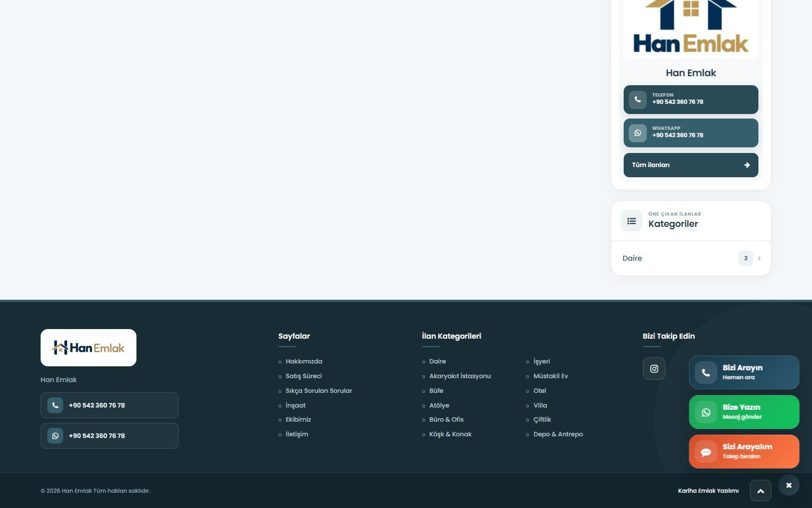
Task: Click the Bize Yazın message button
Action: pyautogui.click(x=744, y=412)
